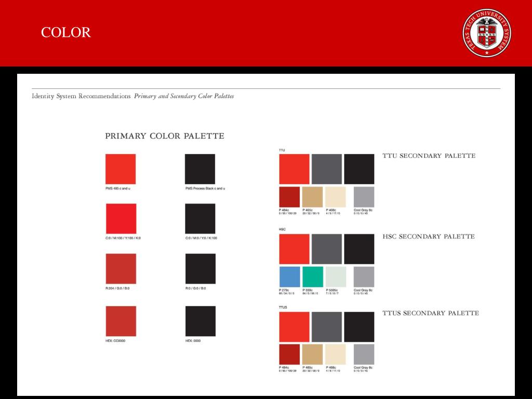Viewport: 532px width, 399px height.
Task: Select the HEX: CC0000 swatch
Action: coord(121,321)
